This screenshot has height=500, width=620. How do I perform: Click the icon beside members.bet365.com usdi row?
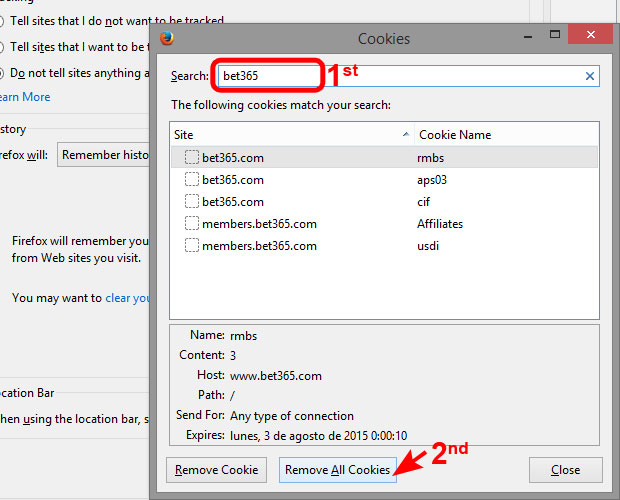pyautogui.click(x=192, y=245)
